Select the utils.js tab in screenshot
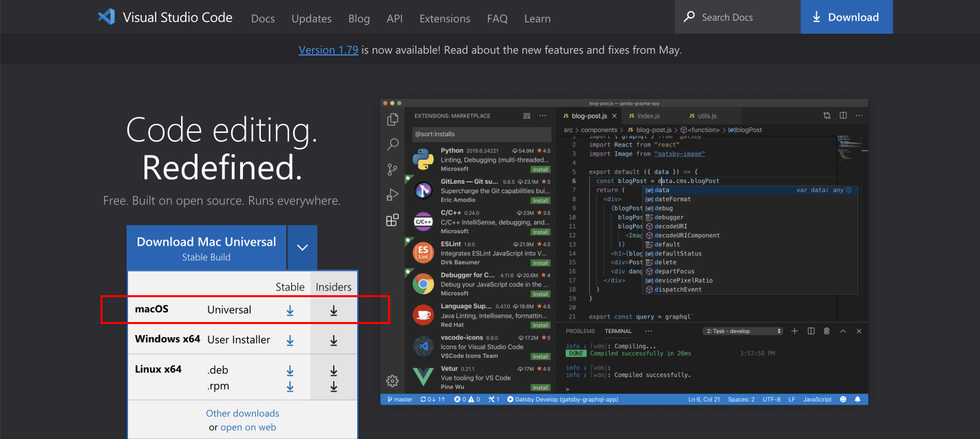Image resolution: width=980 pixels, height=439 pixels. (x=706, y=116)
